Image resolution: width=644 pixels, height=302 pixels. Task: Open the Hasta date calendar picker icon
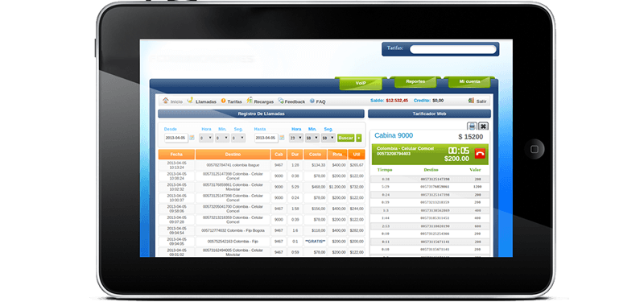click(x=283, y=138)
